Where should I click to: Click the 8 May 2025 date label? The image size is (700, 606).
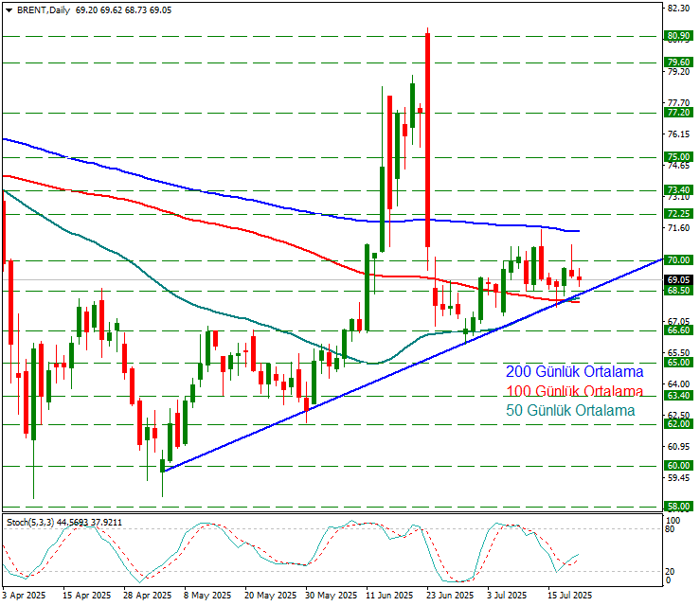[x=207, y=596]
